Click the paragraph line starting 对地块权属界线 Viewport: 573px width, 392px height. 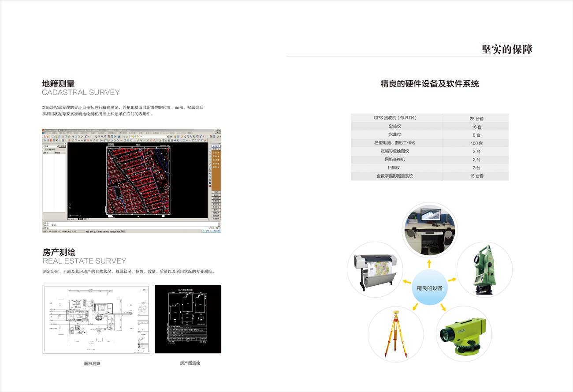pos(123,108)
